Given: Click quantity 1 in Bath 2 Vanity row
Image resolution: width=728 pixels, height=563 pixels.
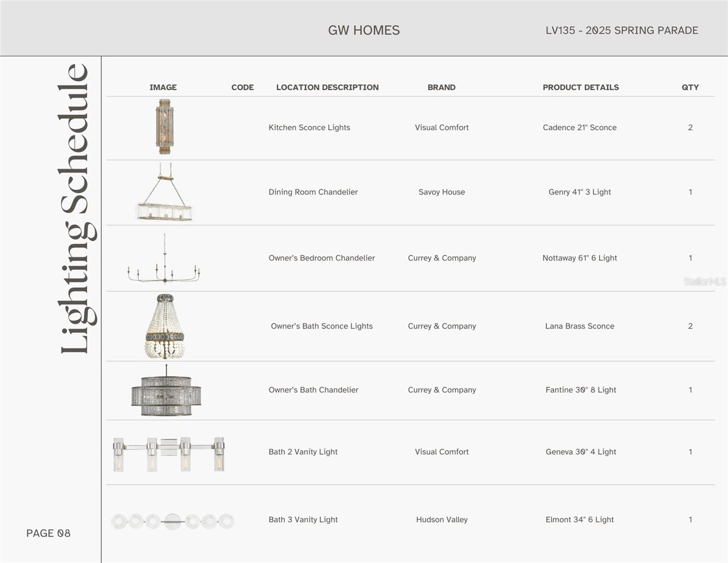Looking at the screenshot, I should (x=690, y=452).
